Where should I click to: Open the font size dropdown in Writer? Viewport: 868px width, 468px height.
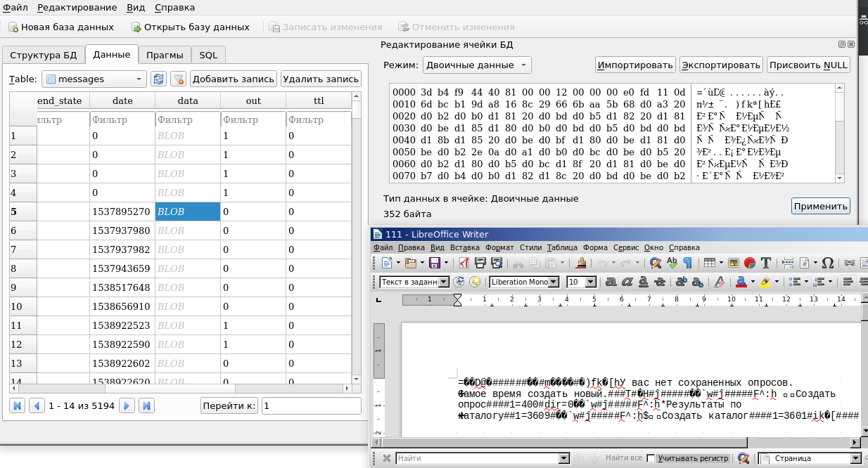coord(589,281)
